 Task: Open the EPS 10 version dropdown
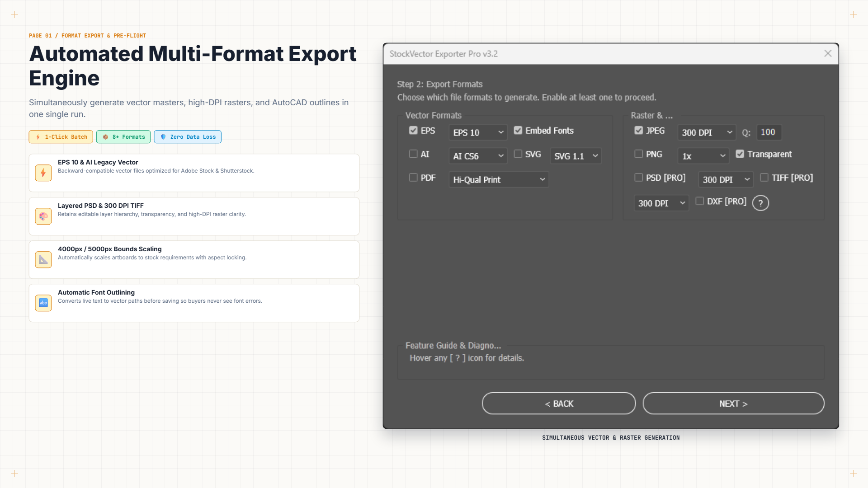tap(478, 132)
